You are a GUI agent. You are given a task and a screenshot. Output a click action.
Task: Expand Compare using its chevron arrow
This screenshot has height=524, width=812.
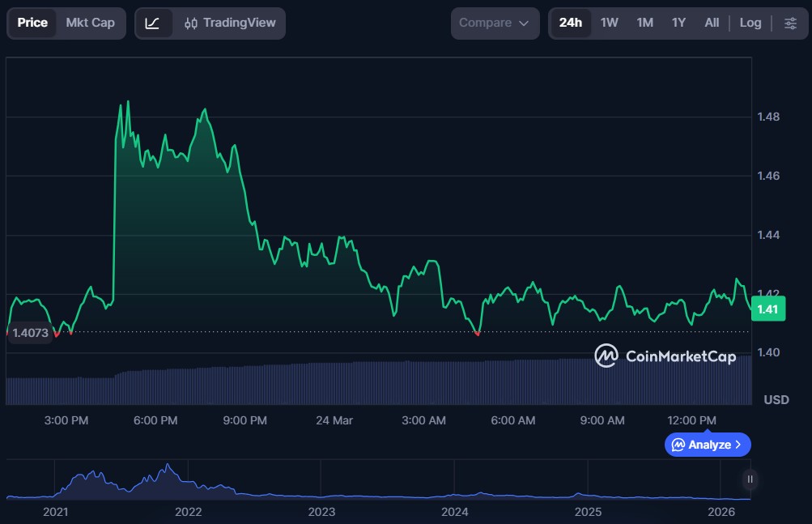(x=524, y=23)
